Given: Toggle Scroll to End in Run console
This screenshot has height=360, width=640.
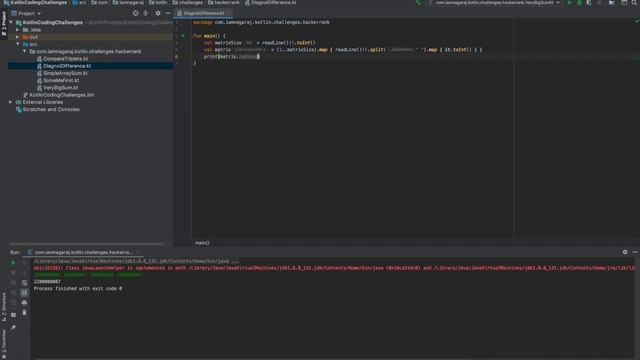Looking at the screenshot, I should point(24,293).
